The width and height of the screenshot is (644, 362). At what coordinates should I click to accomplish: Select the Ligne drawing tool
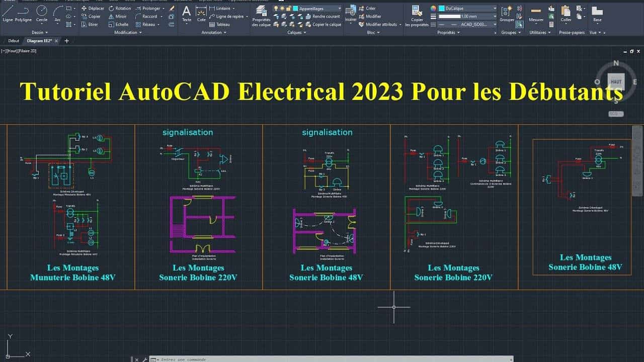click(x=8, y=14)
